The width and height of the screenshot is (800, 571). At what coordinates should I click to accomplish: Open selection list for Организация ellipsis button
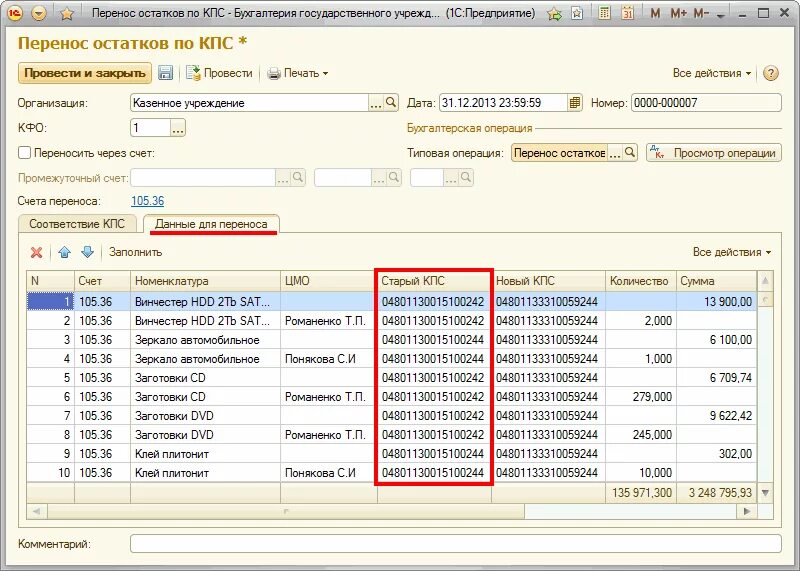(x=376, y=103)
